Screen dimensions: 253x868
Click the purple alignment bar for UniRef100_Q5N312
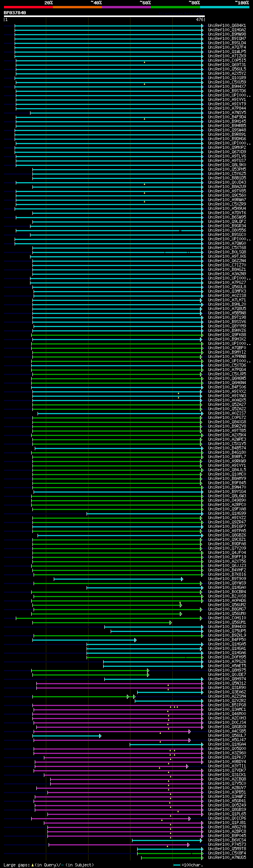point(120,683)
